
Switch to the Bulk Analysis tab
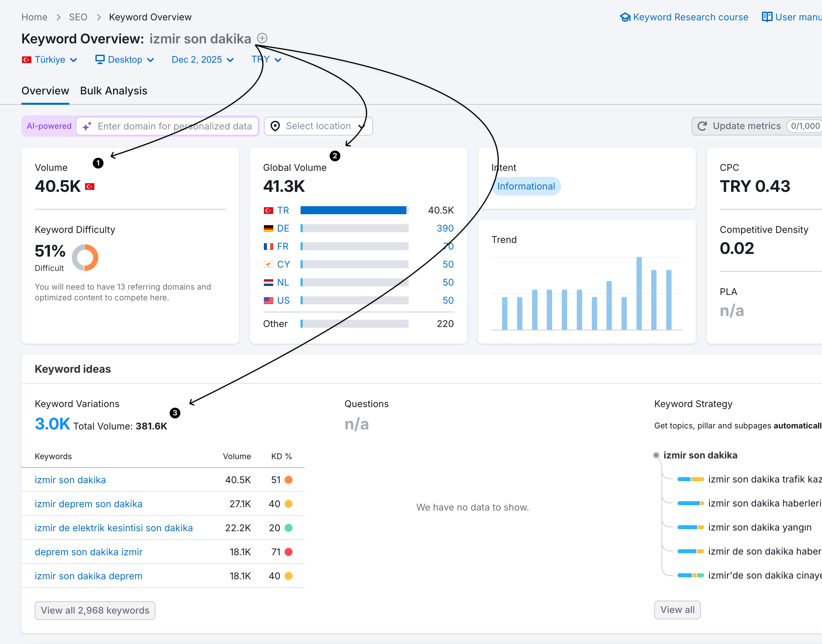(x=113, y=91)
